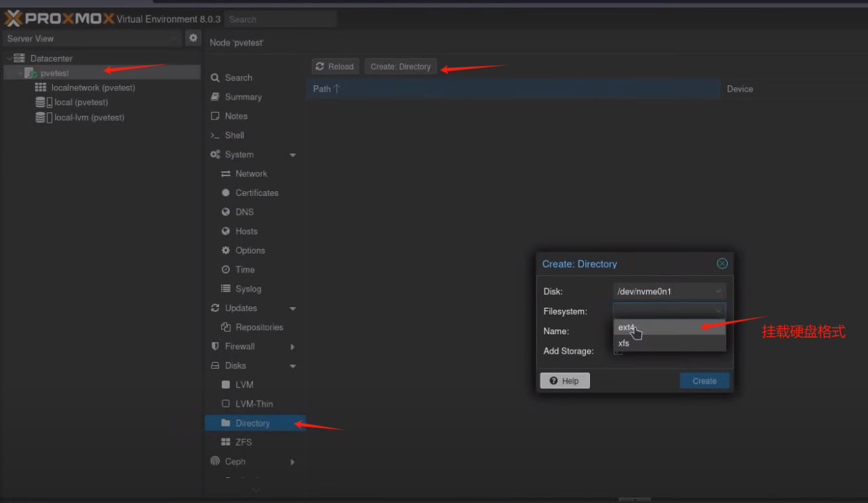This screenshot has width=868, height=503.
Task: Select local-lvm (pvetest) storage in tree
Action: click(x=89, y=117)
